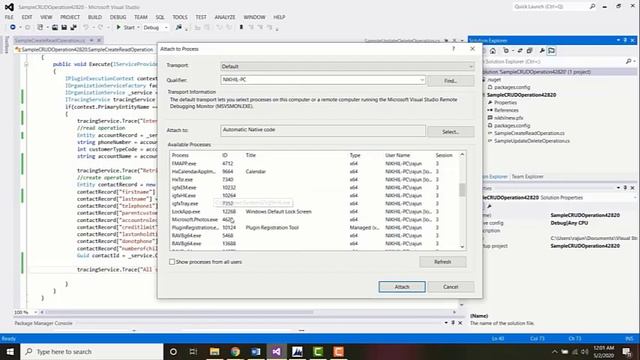Select the PluginRegistration process row
This screenshot has height=360, width=640.
314,228
